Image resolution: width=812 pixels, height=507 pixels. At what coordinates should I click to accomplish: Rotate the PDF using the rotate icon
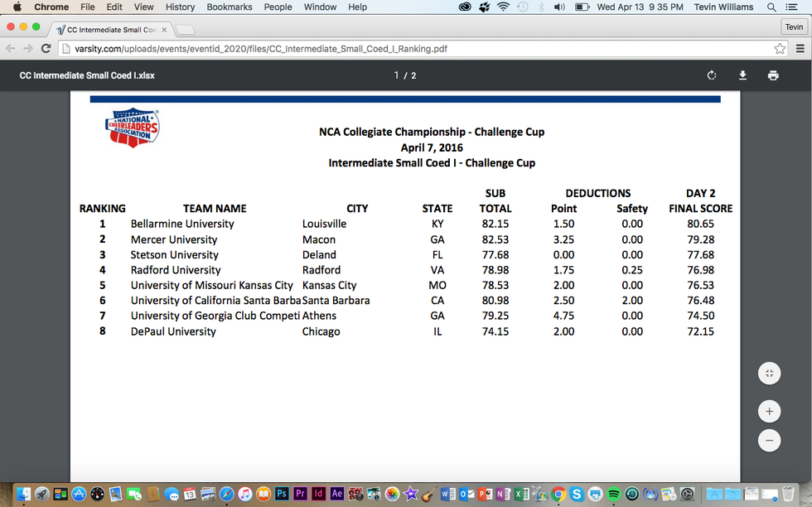coord(712,75)
